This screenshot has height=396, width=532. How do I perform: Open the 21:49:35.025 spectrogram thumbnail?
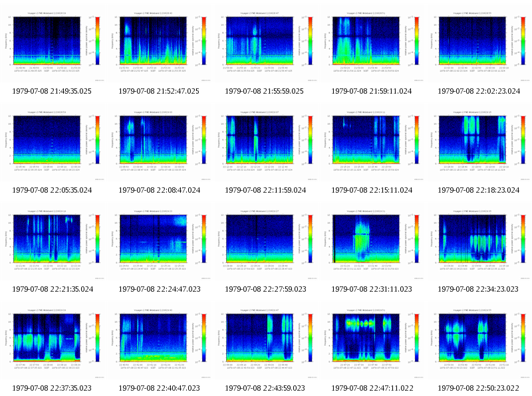click(x=53, y=45)
